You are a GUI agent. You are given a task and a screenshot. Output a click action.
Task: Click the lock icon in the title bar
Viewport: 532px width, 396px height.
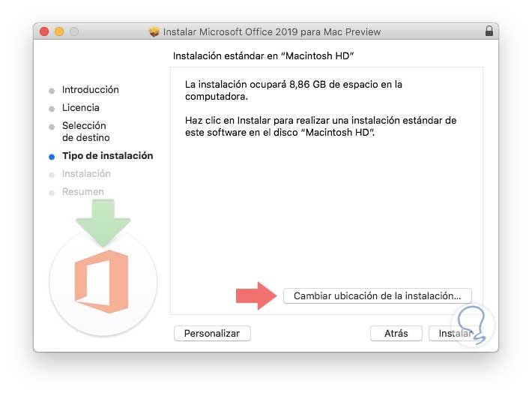click(489, 31)
